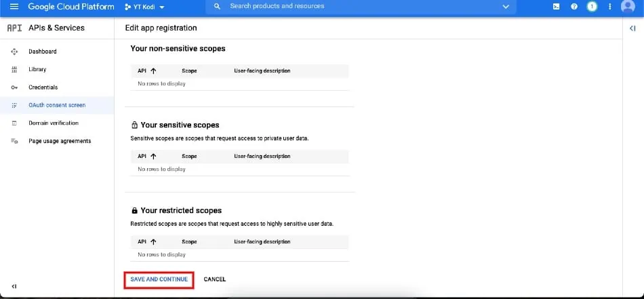
Task: Open the three-dot more options menu
Action: click(610, 7)
